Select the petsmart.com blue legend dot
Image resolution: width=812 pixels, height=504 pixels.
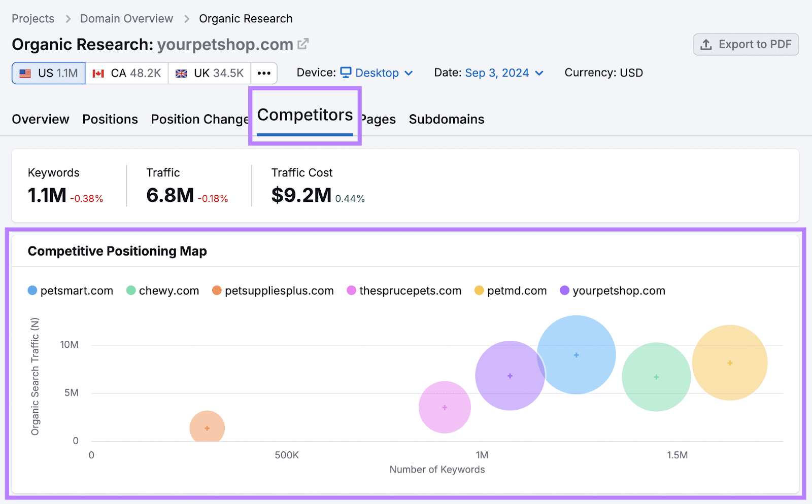[x=32, y=291]
